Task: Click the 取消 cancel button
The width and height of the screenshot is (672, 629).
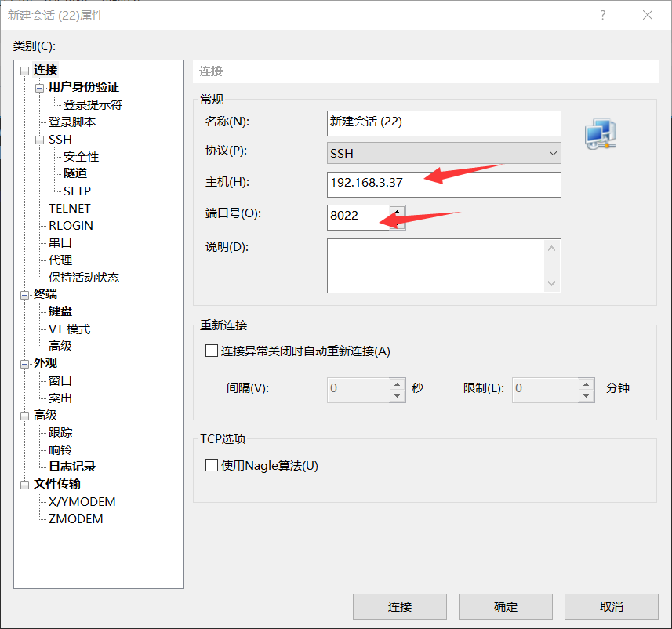Action: (x=611, y=606)
